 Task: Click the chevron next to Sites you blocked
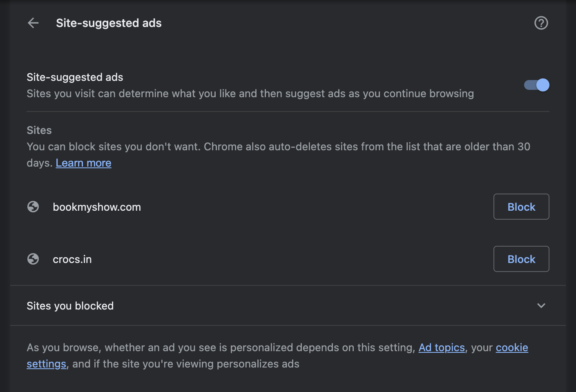click(541, 305)
